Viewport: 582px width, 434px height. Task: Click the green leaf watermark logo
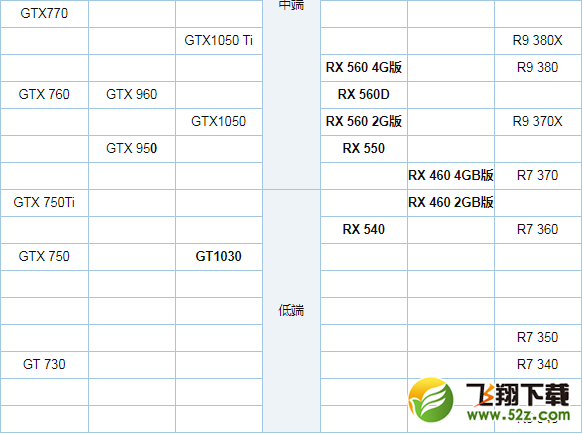tap(431, 400)
